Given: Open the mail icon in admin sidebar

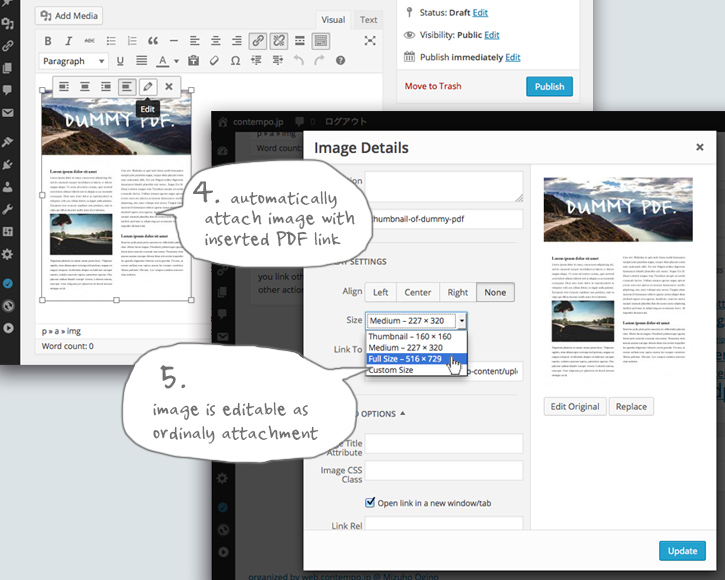Looking at the screenshot, I should pos(7,112).
